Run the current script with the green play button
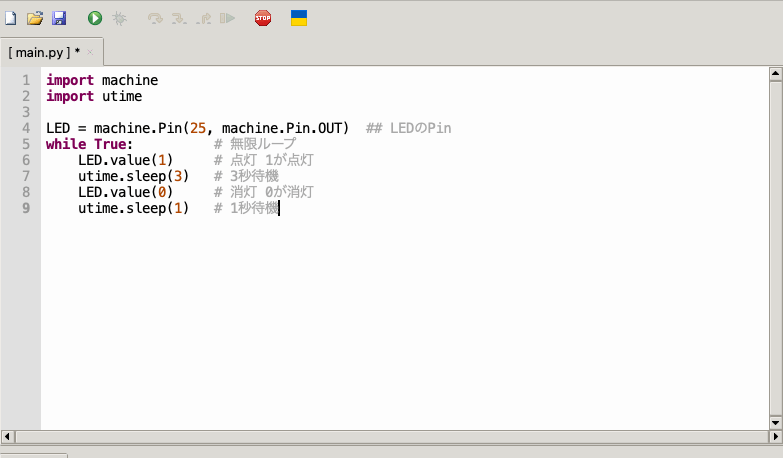 [95, 18]
